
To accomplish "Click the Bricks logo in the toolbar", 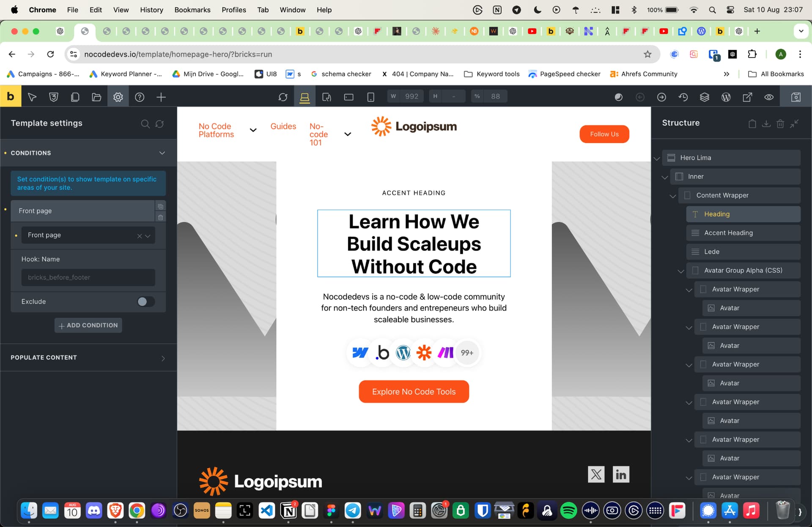I will pyautogui.click(x=11, y=97).
